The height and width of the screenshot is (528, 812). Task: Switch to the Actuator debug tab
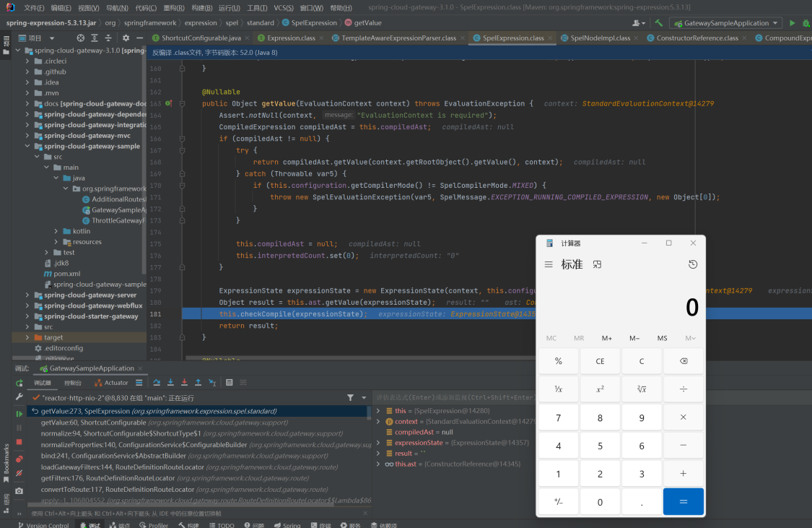(x=111, y=382)
